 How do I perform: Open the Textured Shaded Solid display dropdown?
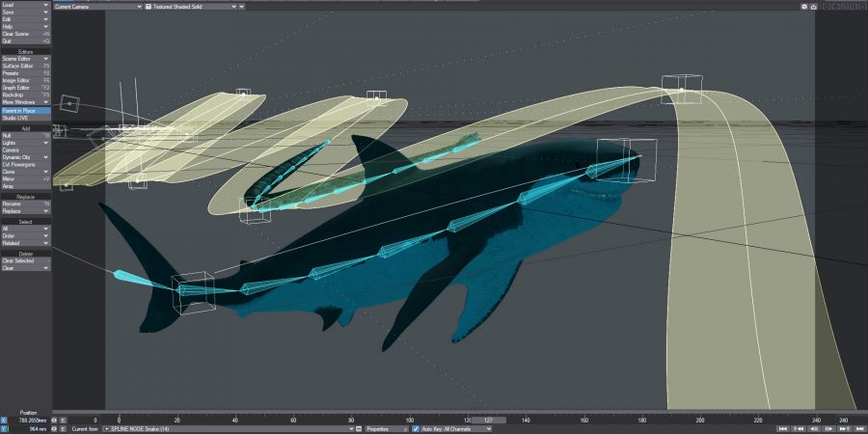tap(193, 6)
